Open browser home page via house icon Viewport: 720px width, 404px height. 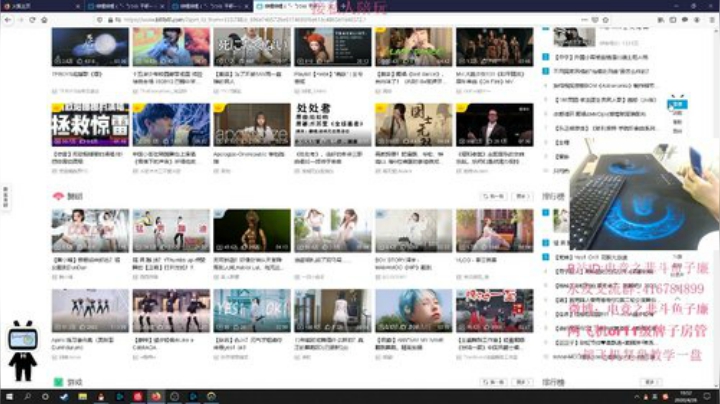(x=44, y=20)
